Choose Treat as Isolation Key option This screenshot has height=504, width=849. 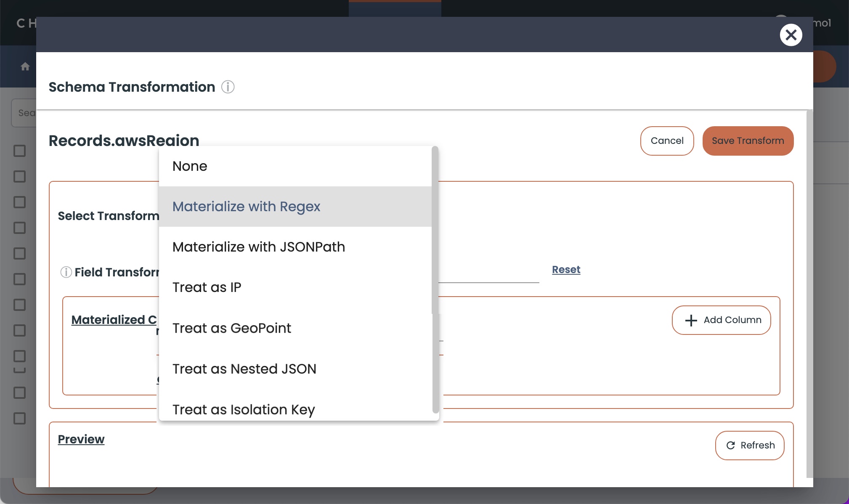pyautogui.click(x=244, y=409)
